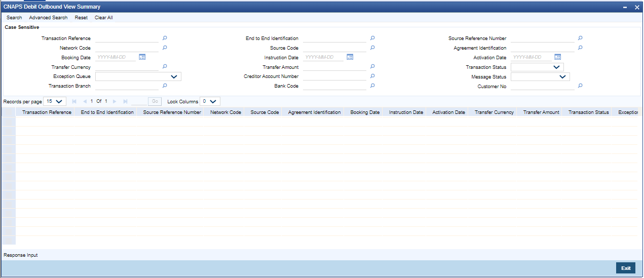Click End to End Identification column header
The width and height of the screenshot is (644, 278).
point(107,112)
